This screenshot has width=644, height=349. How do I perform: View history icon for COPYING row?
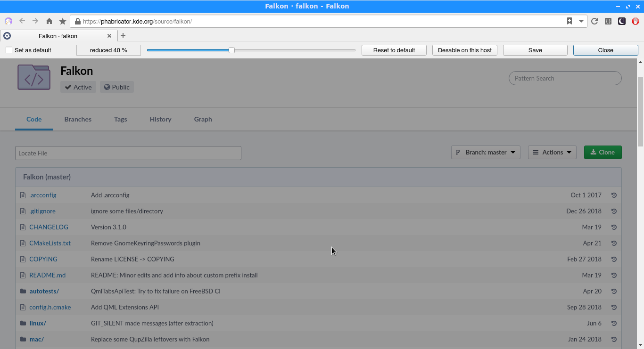point(614,259)
